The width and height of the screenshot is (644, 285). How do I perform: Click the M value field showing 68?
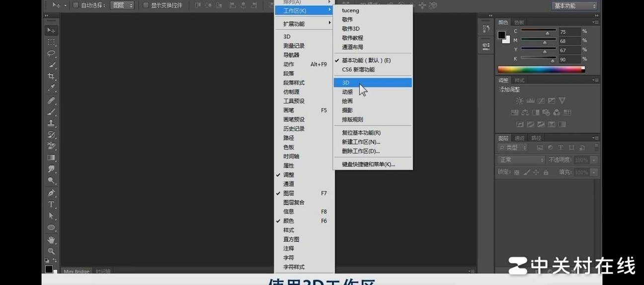click(x=569, y=41)
